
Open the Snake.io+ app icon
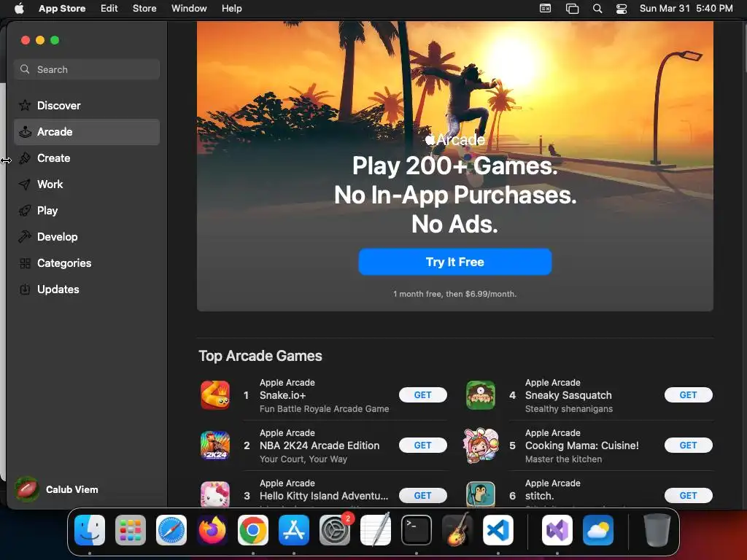[215, 395]
